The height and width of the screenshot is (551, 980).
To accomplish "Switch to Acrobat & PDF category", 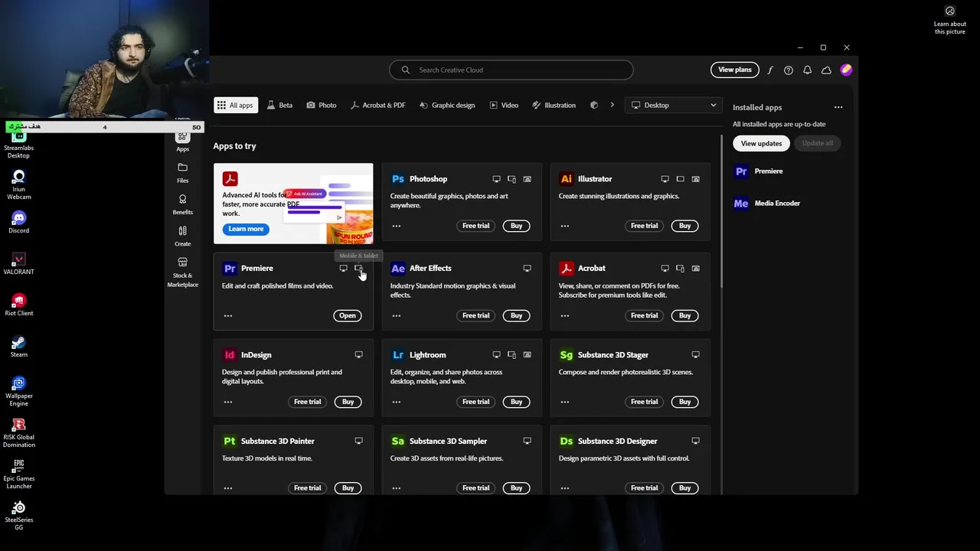I will click(x=377, y=106).
